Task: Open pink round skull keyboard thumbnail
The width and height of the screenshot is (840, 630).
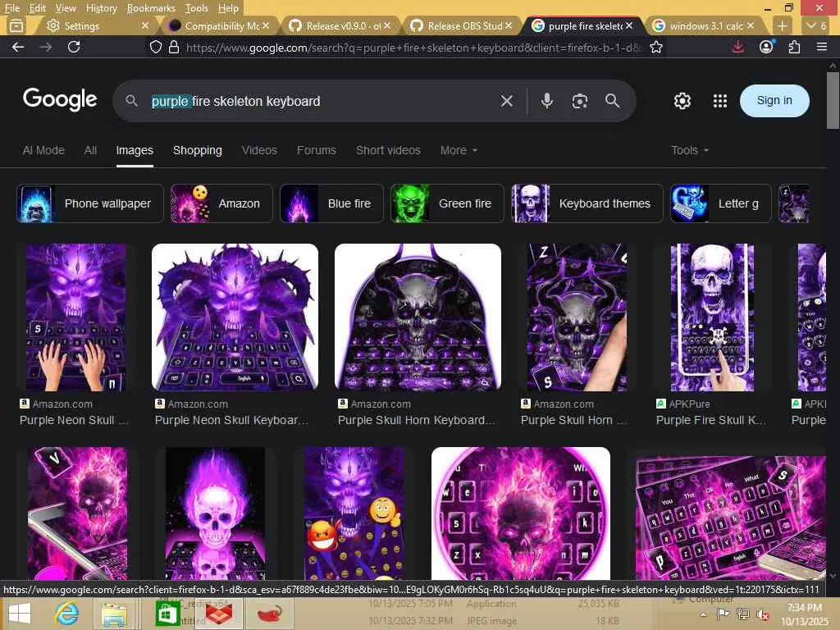Action: [521, 514]
